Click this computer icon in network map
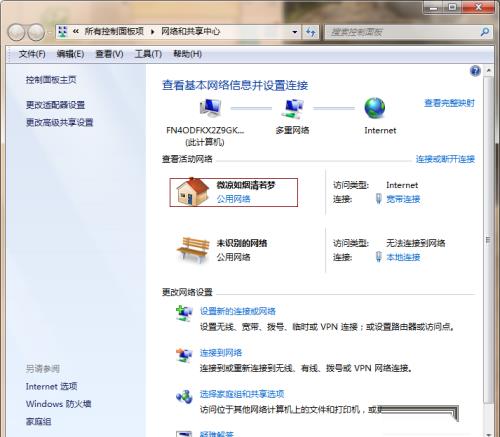Image resolution: width=500 pixels, height=437 pixels. coord(210,108)
